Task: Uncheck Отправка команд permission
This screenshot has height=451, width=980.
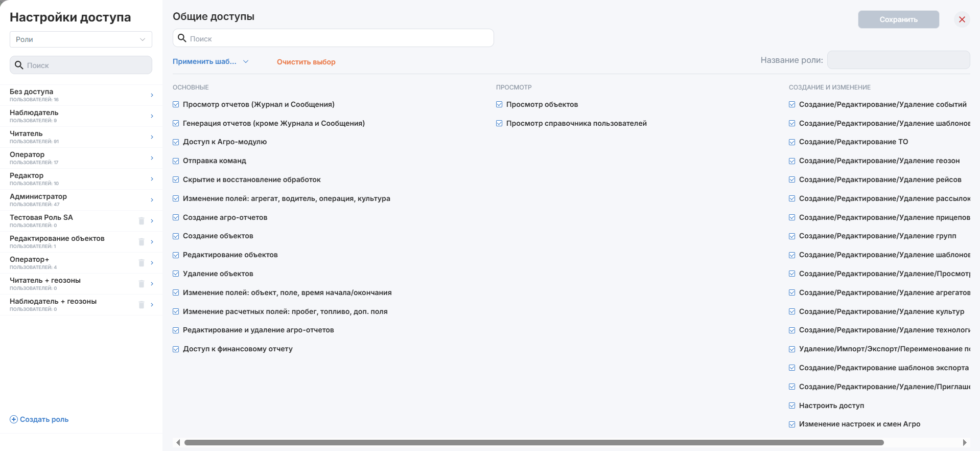Action: point(176,161)
